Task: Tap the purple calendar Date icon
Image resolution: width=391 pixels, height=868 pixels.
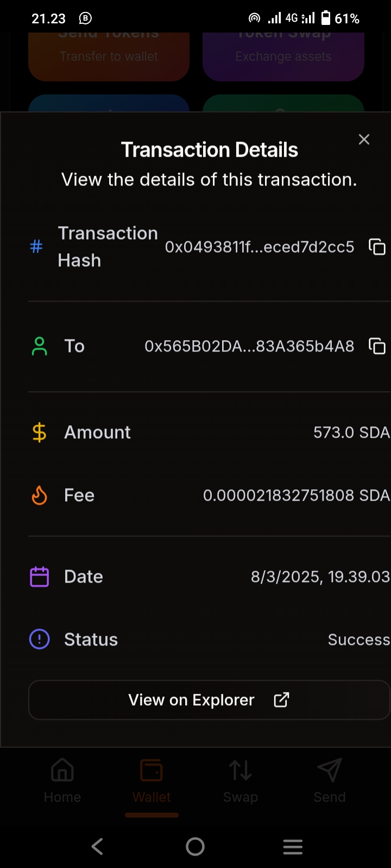Action: click(39, 577)
